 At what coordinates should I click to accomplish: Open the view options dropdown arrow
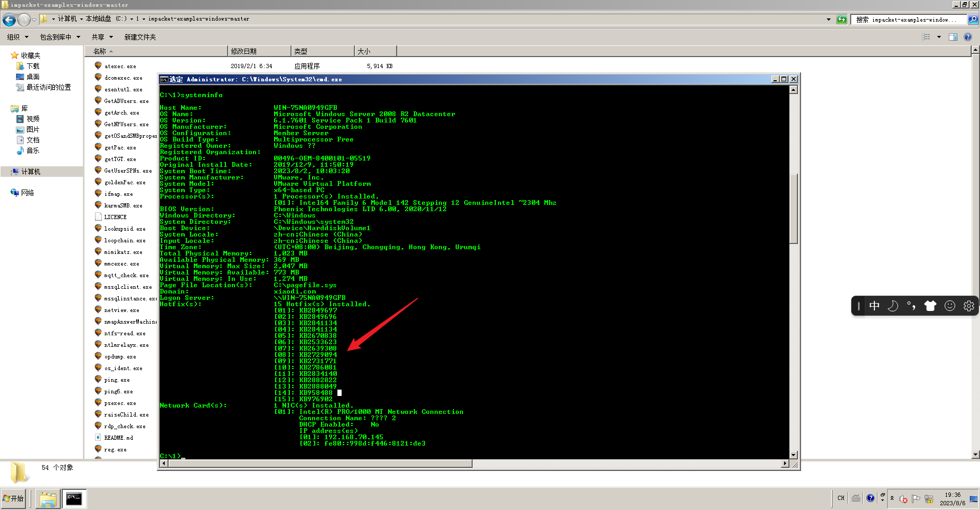pyautogui.click(x=939, y=37)
